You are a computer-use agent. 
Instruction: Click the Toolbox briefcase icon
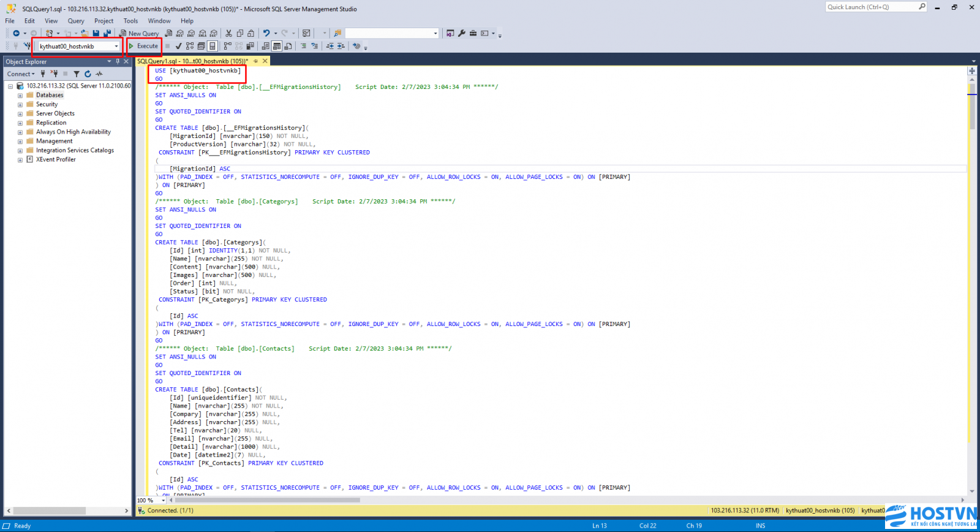[x=473, y=33]
